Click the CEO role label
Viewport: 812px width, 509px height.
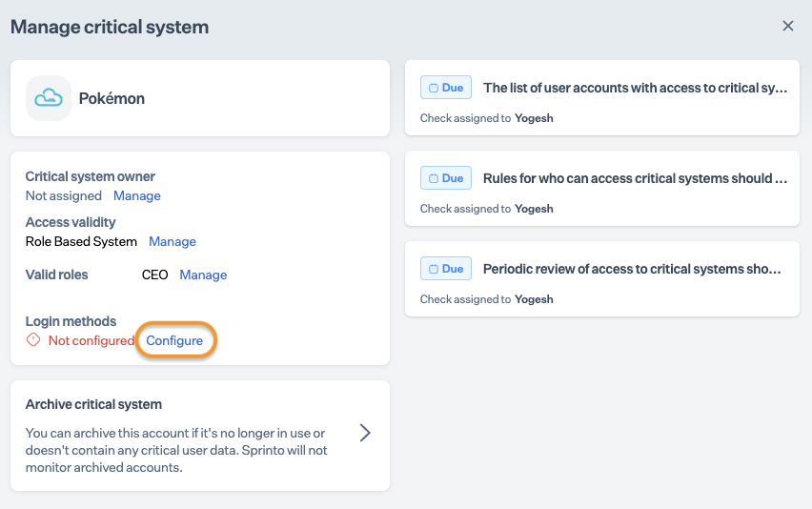point(154,275)
